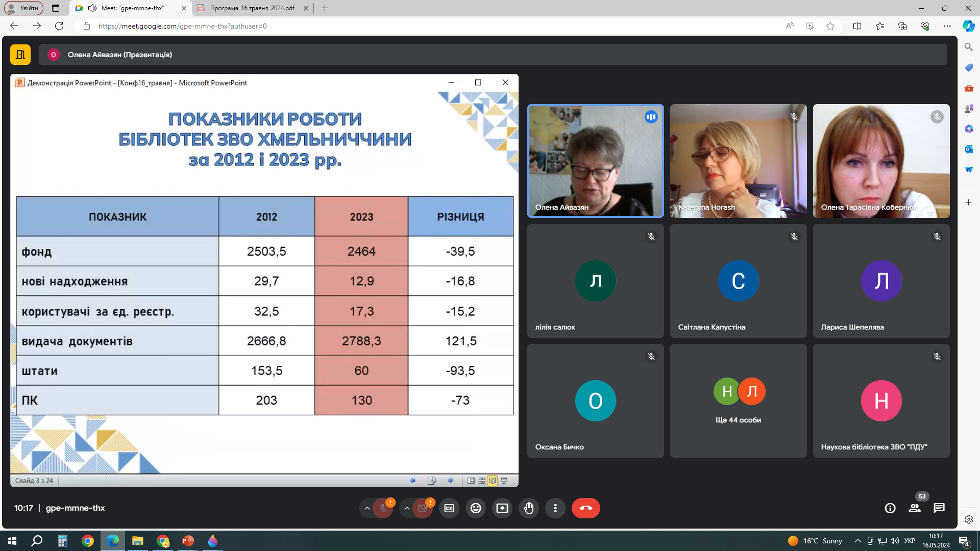Open meeting details info icon
The image size is (980, 551).
(x=890, y=508)
